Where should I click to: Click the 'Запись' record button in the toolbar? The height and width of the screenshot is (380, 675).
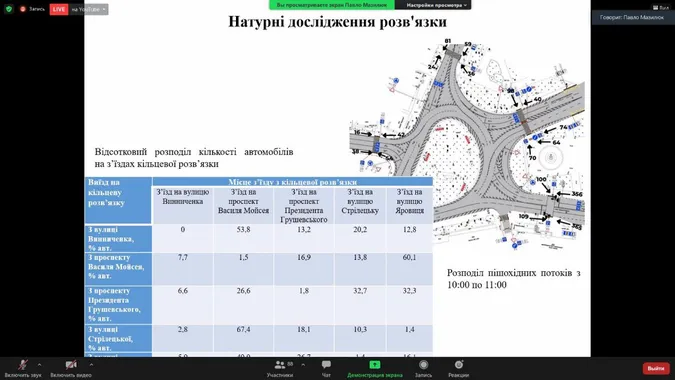click(424, 369)
